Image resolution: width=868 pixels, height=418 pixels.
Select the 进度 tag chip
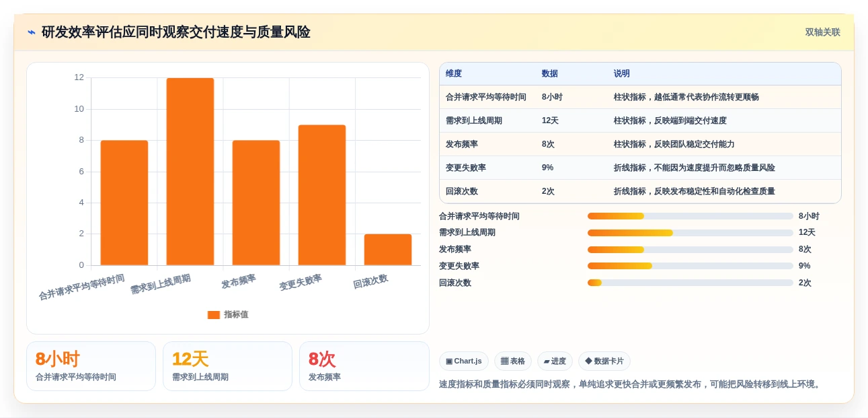(x=555, y=361)
